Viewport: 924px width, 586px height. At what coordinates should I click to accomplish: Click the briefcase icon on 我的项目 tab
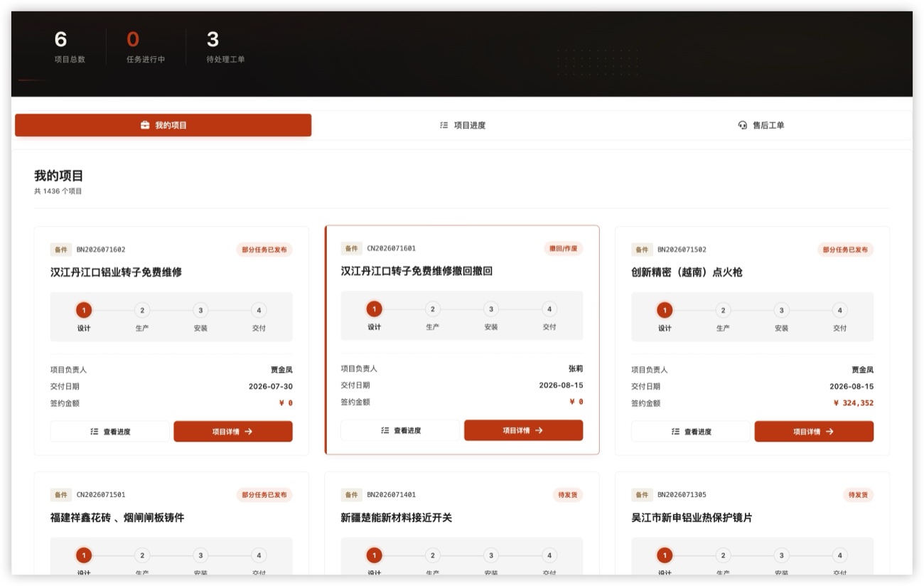145,125
